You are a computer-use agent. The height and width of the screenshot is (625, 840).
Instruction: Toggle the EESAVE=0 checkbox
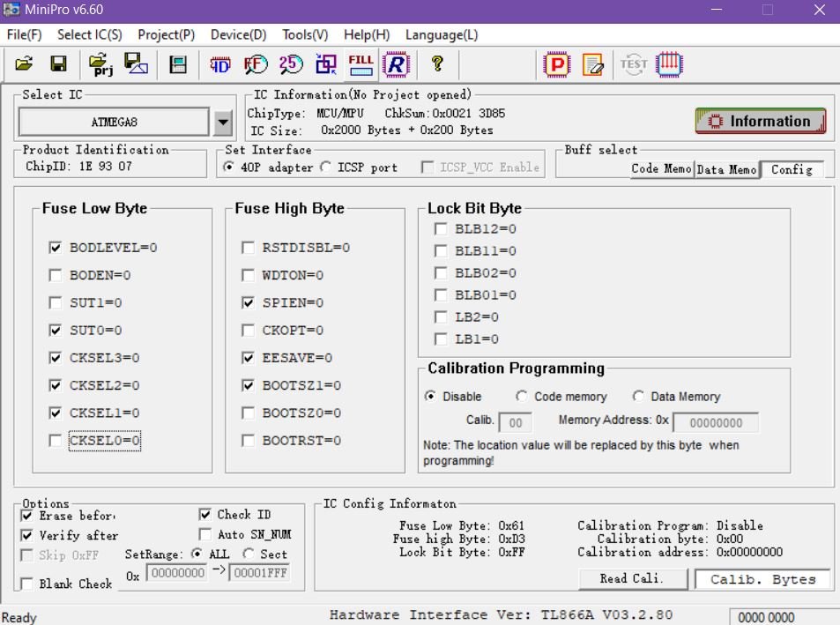[x=248, y=358]
